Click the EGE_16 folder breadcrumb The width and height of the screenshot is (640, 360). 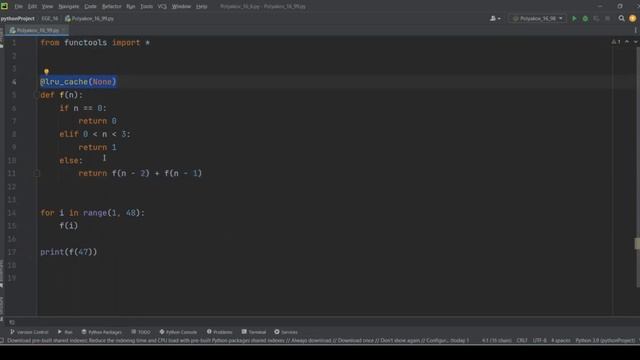[x=50, y=19]
